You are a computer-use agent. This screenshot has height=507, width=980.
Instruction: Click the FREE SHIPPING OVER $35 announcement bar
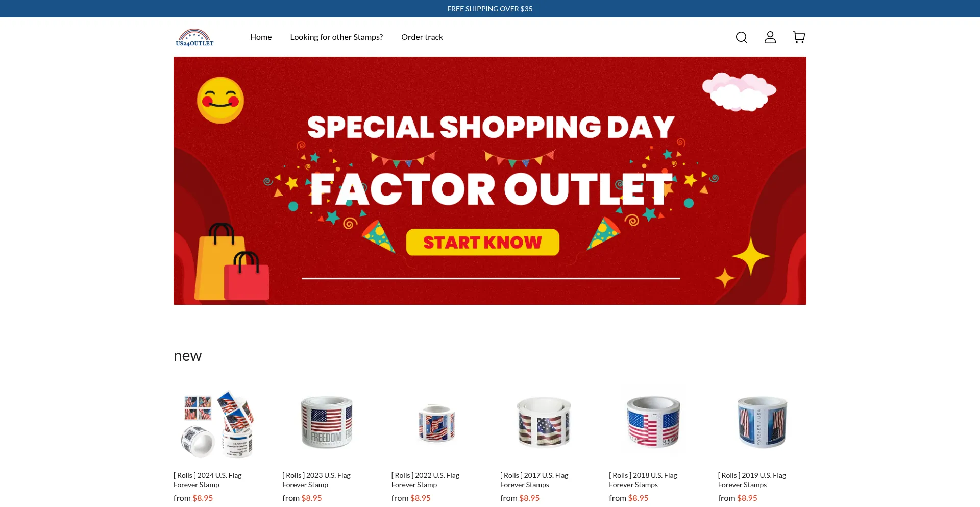click(490, 9)
